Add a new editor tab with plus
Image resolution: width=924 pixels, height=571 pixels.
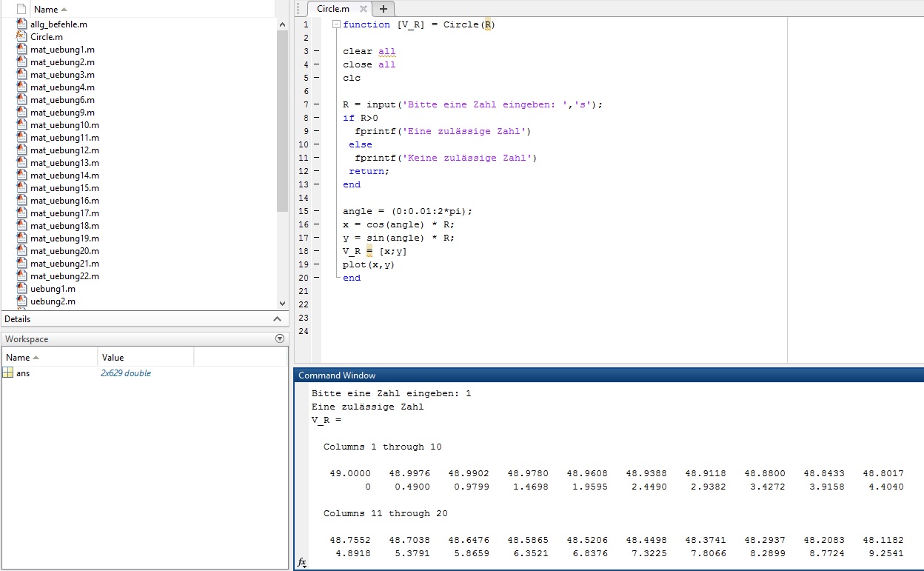(x=383, y=9)
